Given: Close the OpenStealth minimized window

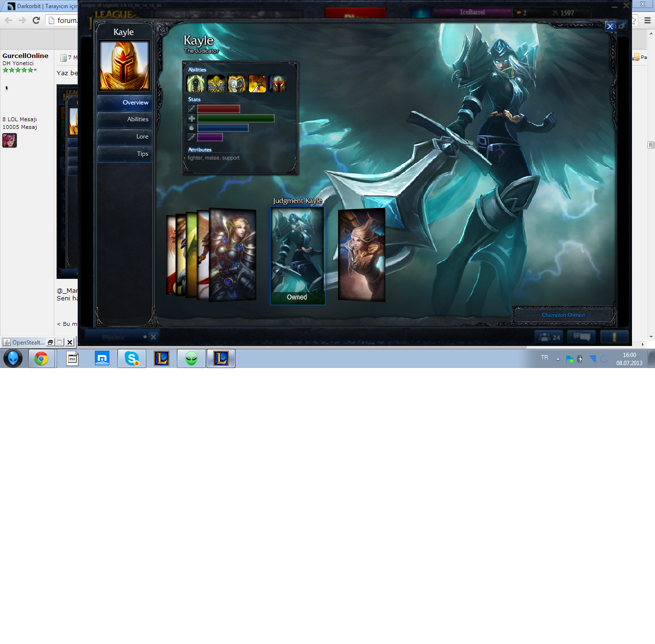Looking at the screenshot, I should click(70, 342).
